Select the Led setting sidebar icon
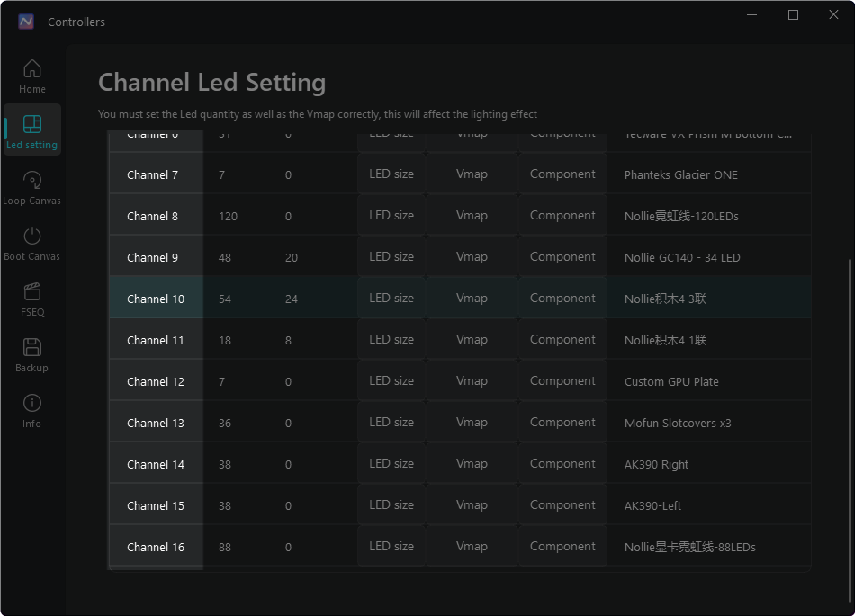The width and height of the screenshot is (855, 616). click(32, 124)
